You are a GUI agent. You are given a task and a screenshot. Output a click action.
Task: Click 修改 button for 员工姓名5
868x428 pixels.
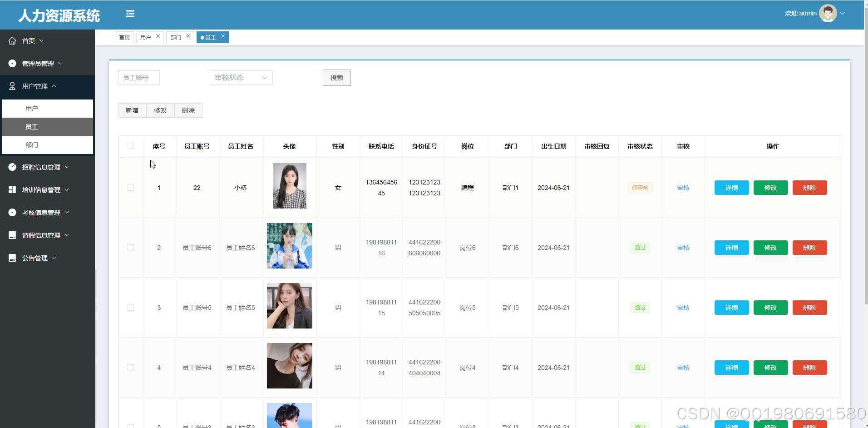pos(771,308)
